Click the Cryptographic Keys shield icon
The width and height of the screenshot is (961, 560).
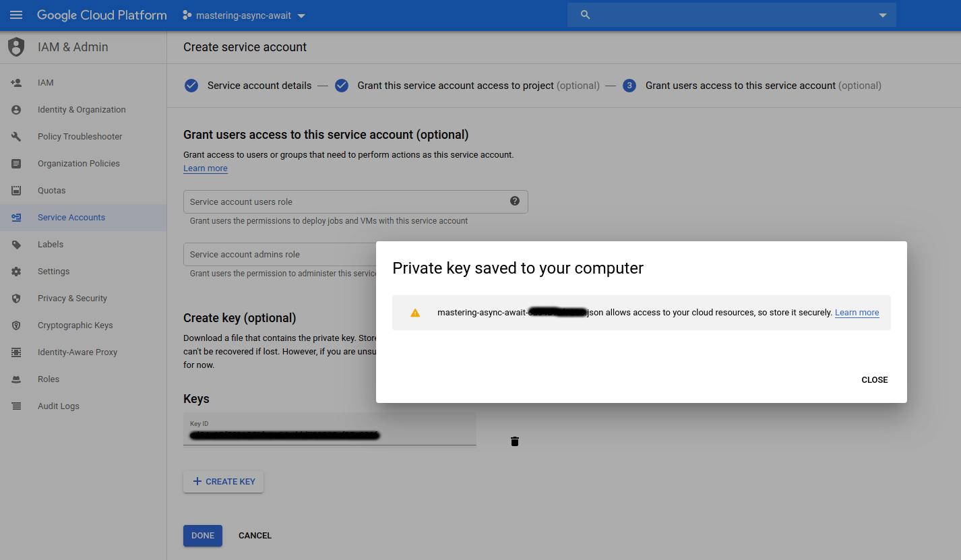(16, 325)
